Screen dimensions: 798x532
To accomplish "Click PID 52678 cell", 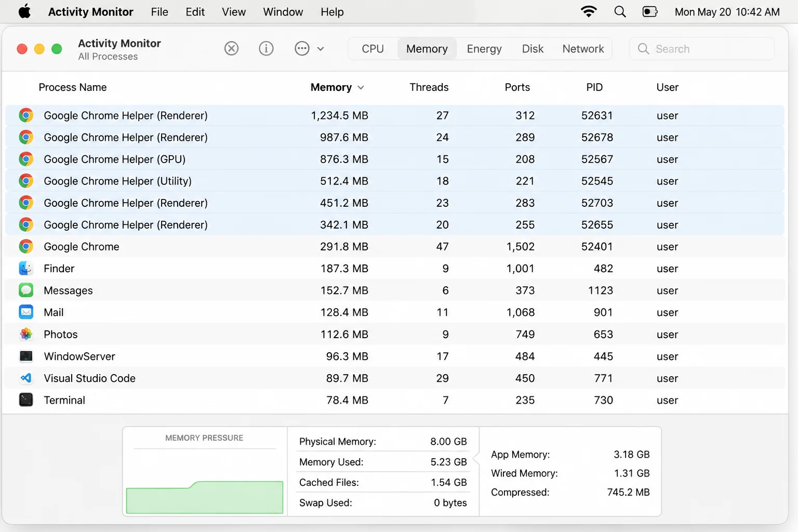I will [x=597, y=137].
